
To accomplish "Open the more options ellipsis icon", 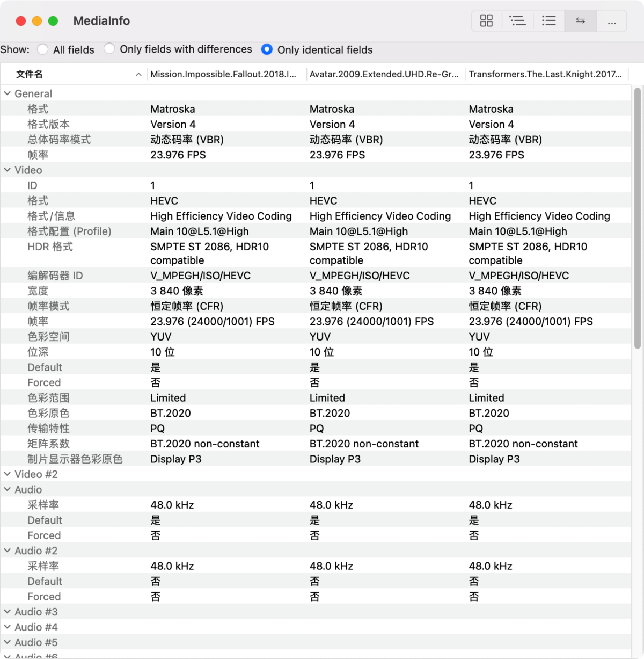I will 611,20.
